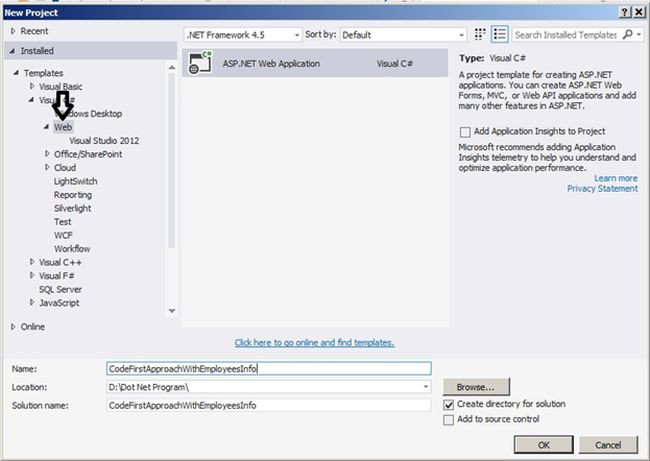This screenshot has height=461, width=650.
Task: Select the LightSwitch template category
Action: (x=75, y=181)
